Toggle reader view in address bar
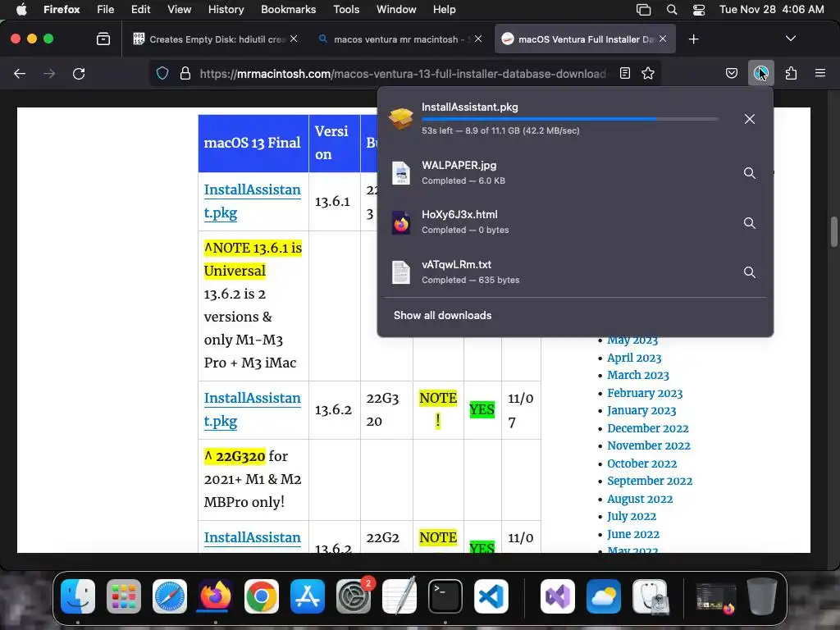The height and width of the screenshot is (630, 840). (x=624, y=73)
